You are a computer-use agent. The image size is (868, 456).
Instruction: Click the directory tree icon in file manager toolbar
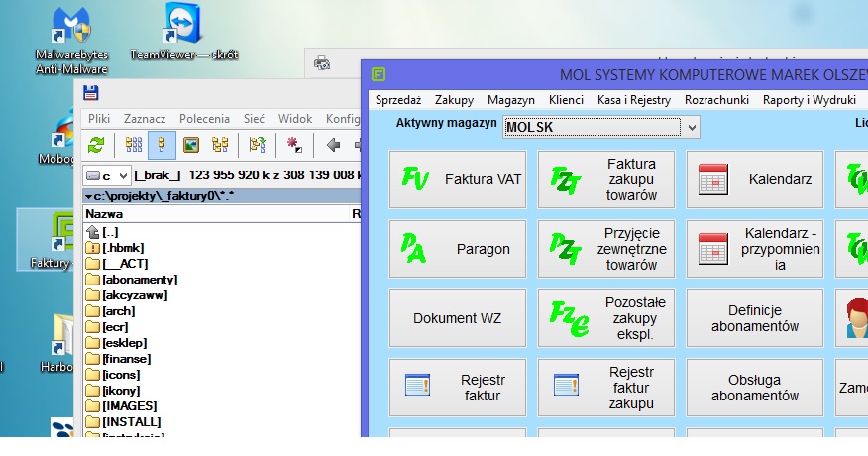[220, 145]
